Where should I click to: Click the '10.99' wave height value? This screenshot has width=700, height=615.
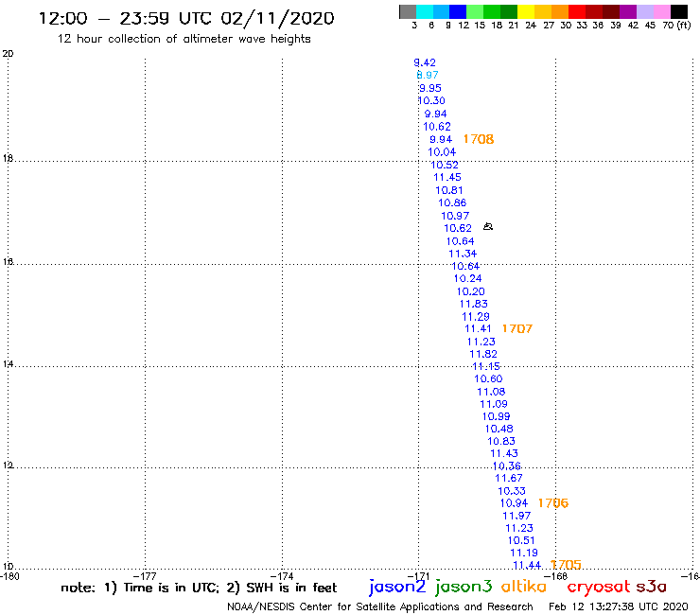(497, 416)
